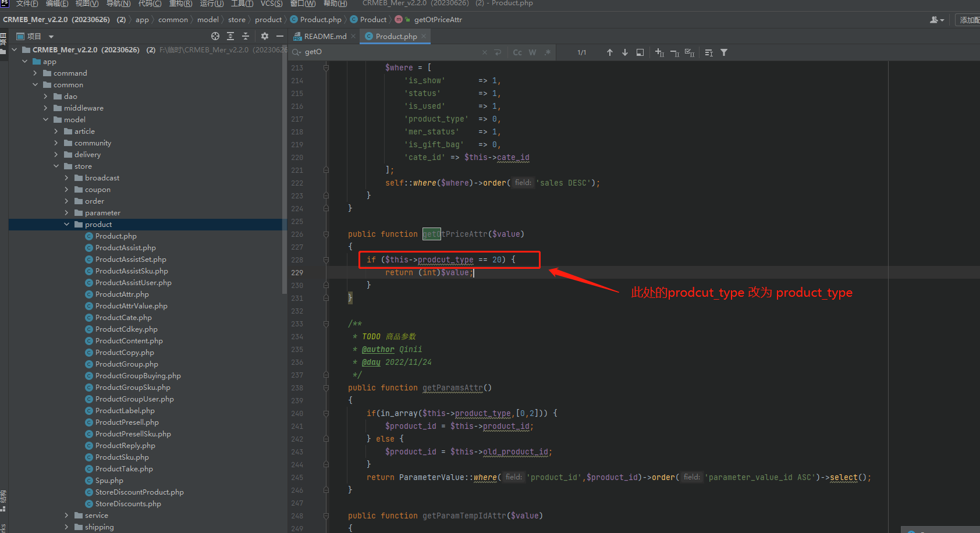980x533 pixels.
Task: Toggle multiline search options icon
Action: 709,52
